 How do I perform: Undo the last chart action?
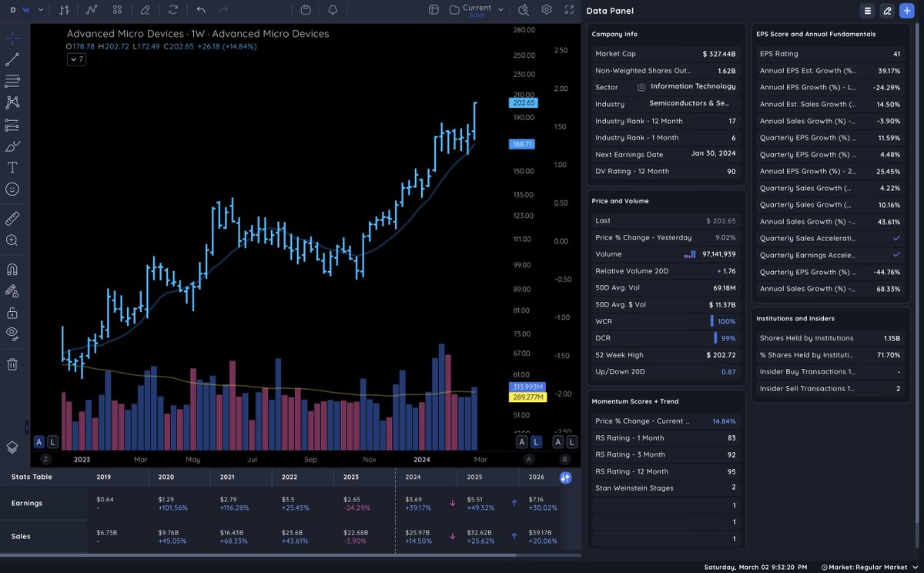click(x=201, y=10)
